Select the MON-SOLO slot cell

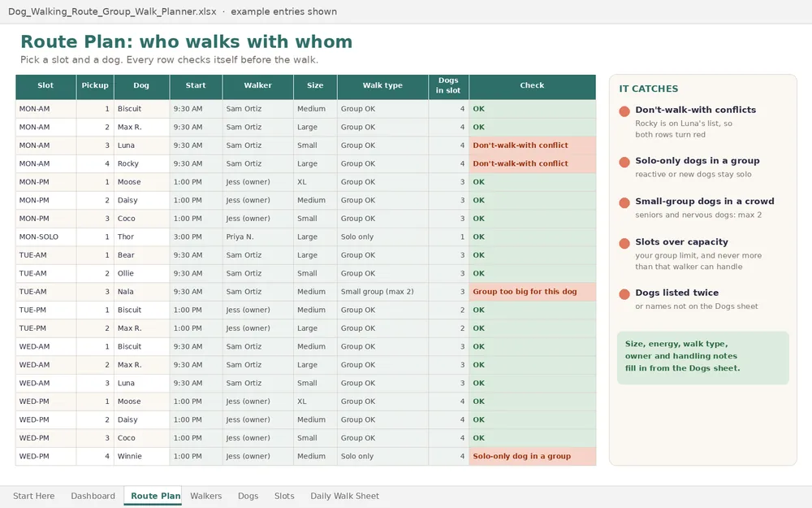pyautogui.click(x=45, y=237)
